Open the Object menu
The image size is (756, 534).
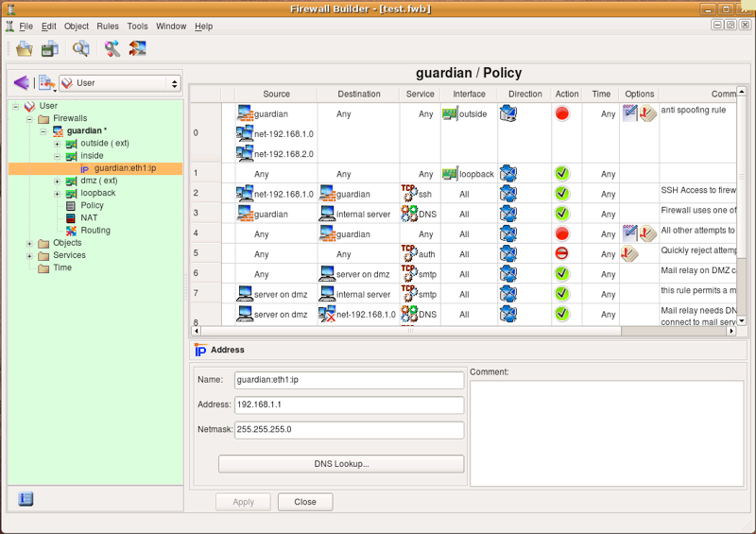point(77,26)
